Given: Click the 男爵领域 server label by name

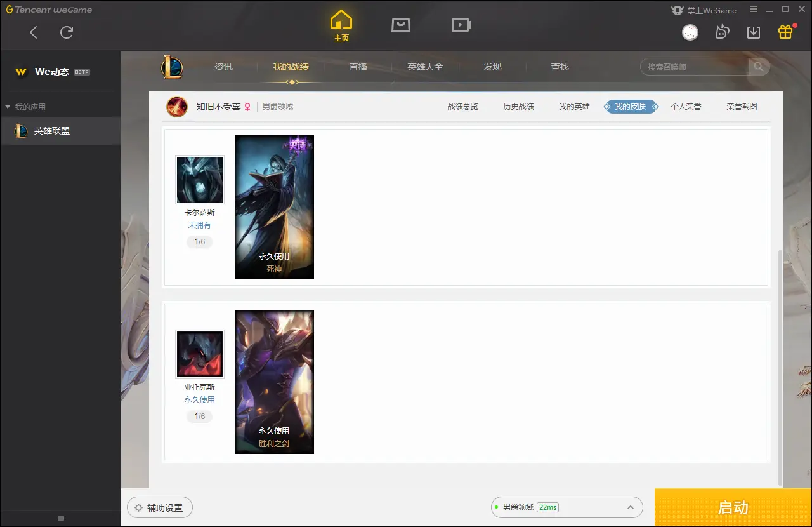Looking at the screenshot, I should click(x=278, y=107).
